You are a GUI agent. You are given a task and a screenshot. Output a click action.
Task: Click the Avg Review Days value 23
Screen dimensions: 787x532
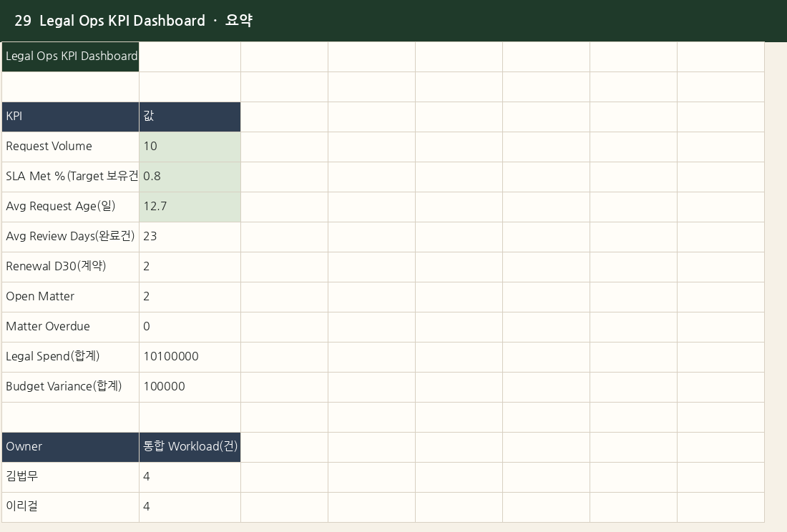190,237
